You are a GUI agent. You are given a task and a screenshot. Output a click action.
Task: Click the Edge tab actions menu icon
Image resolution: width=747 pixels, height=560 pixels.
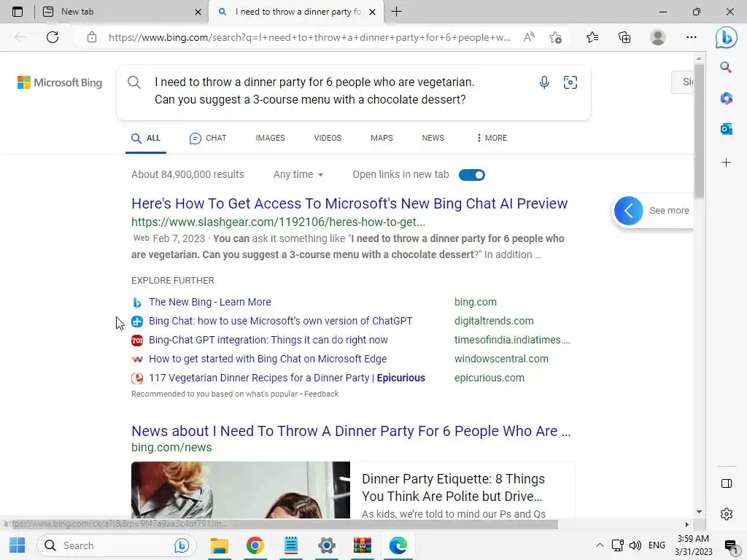click(x=18, y=12)
